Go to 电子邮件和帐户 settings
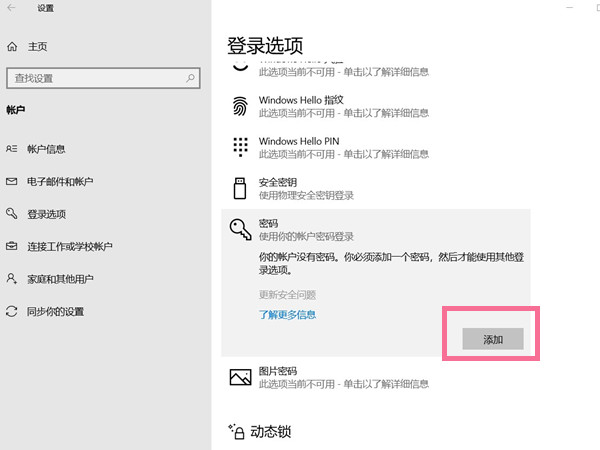The width and height of the screenshot is (600, 450). point(60,181)
